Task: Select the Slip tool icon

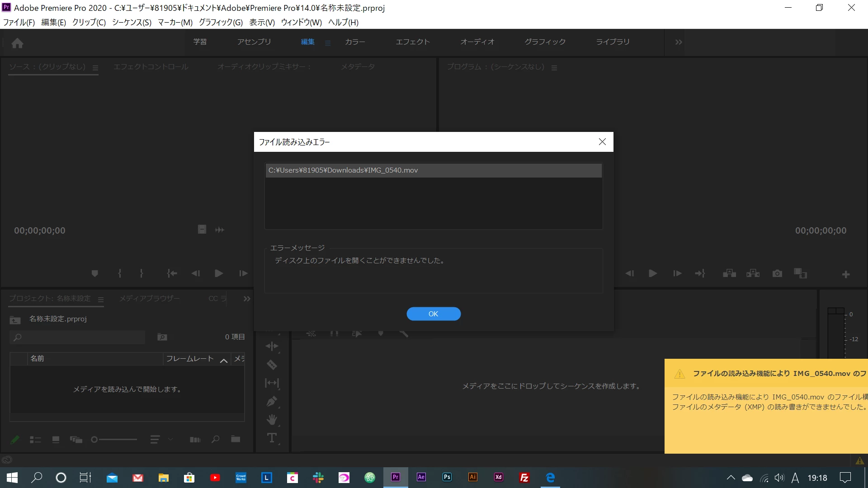Action: coord(272,383)
